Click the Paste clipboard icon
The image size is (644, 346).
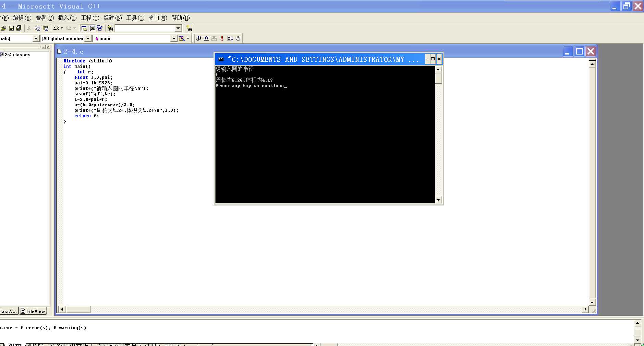[45, 28]
